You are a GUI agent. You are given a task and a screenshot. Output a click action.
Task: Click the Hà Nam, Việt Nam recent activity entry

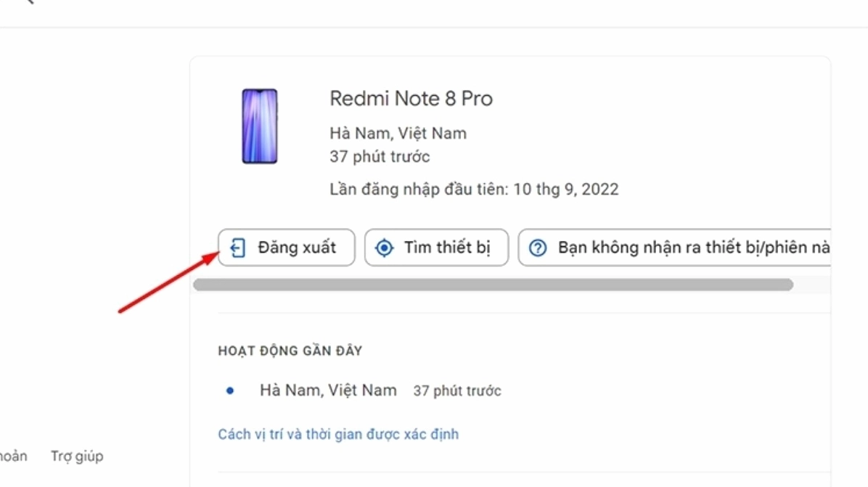pos(328,390)
